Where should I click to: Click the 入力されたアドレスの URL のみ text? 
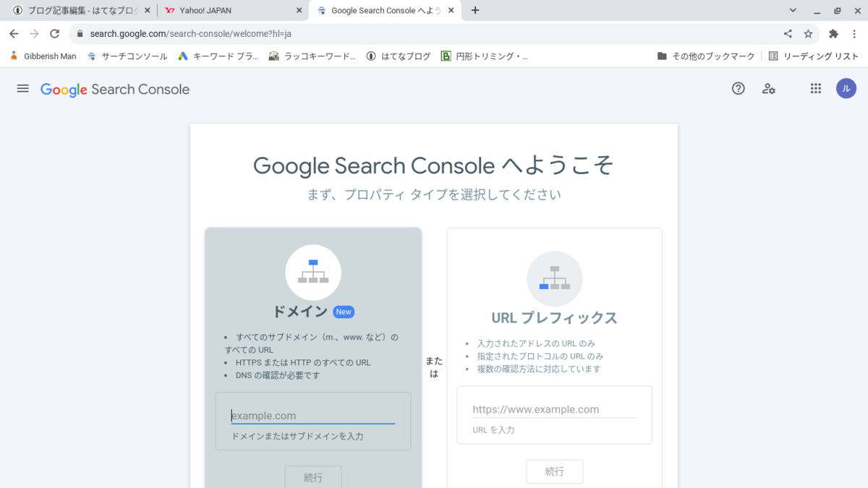pos(536,343)
